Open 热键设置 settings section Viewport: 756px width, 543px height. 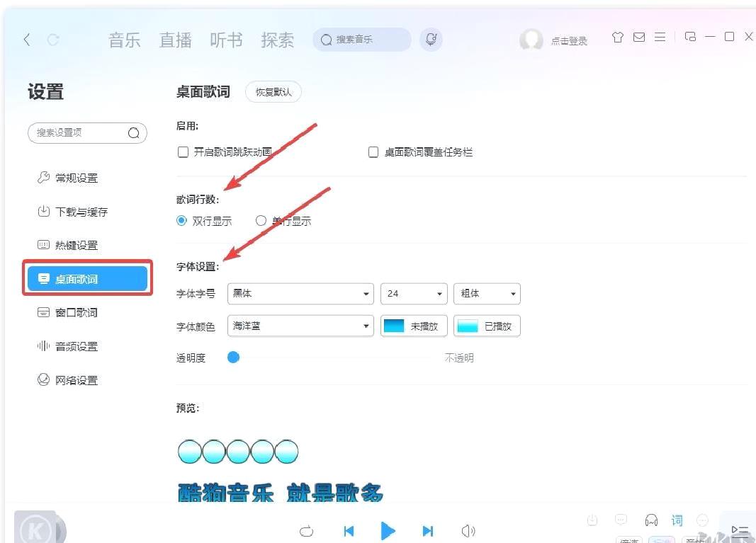tap(67, 245)
